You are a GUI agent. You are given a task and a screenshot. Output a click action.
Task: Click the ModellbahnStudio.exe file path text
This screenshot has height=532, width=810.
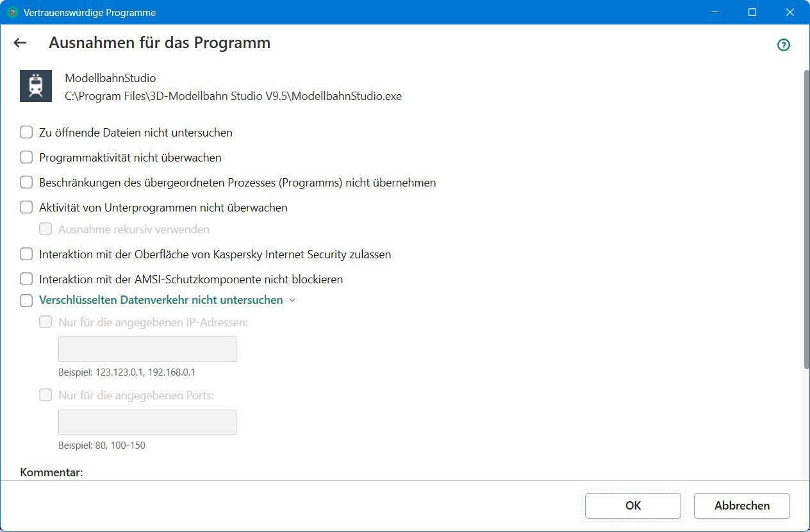click(x=233, y=97)
